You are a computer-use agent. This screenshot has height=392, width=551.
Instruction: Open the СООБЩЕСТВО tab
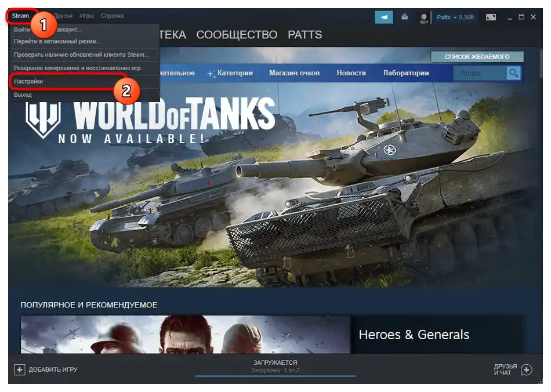coord(237,35)
